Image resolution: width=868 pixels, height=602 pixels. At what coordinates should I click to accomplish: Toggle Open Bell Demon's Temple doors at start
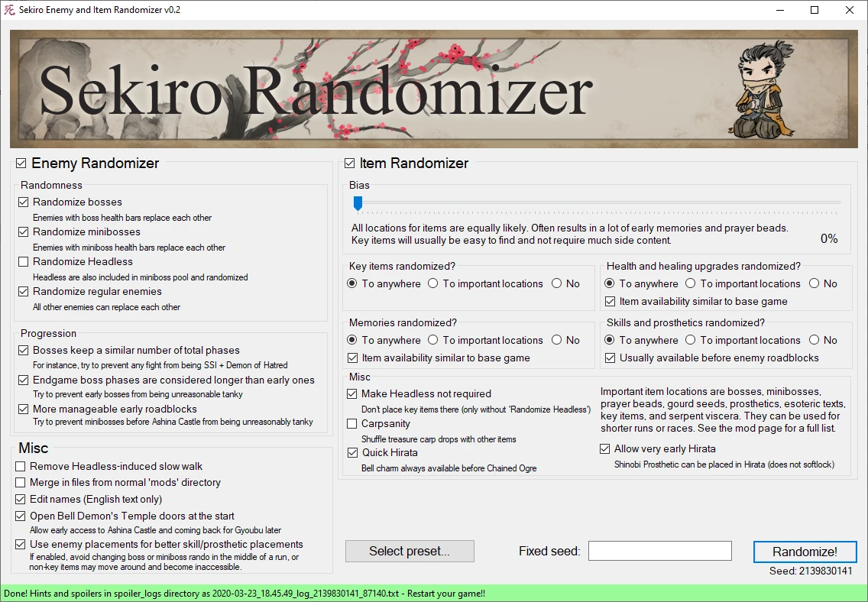point(21,516)
